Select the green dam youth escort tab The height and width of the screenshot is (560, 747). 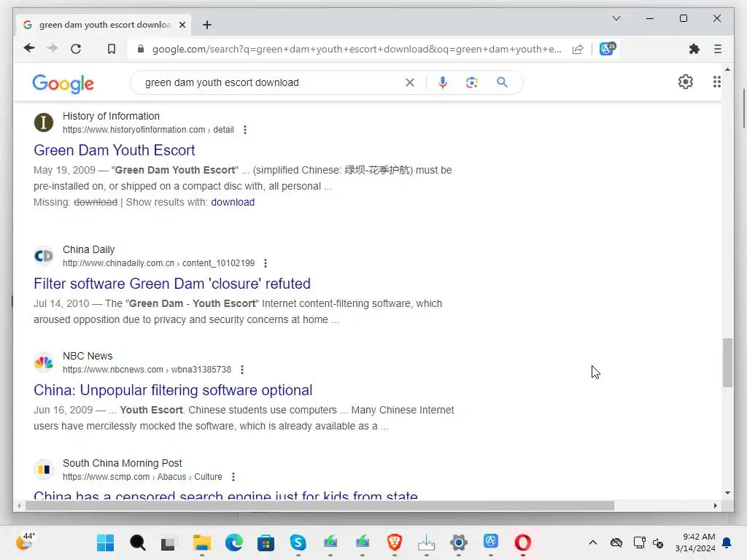tap(104, 25)
